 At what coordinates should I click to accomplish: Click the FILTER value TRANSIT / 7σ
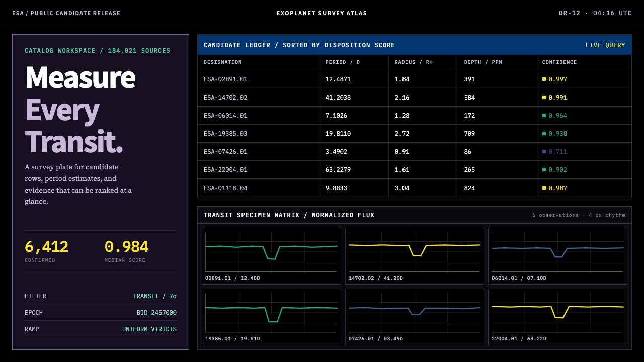click(x=155, y=296)
